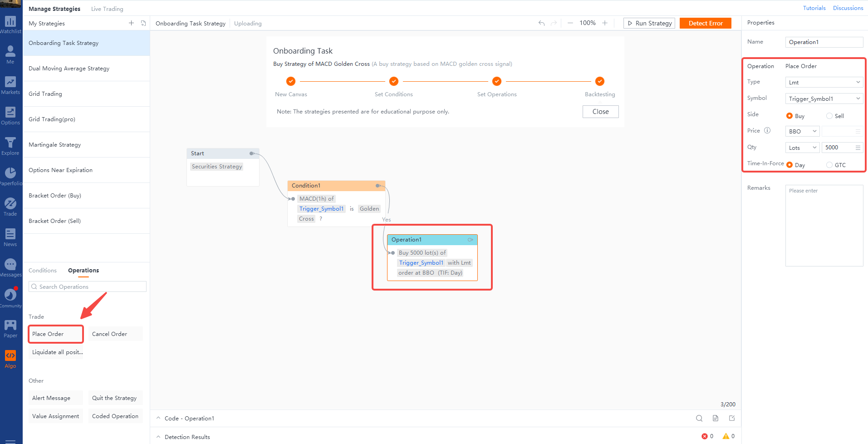Zoom out the canvas with minus icon
The image size is (868, 444).
point(570,23)
